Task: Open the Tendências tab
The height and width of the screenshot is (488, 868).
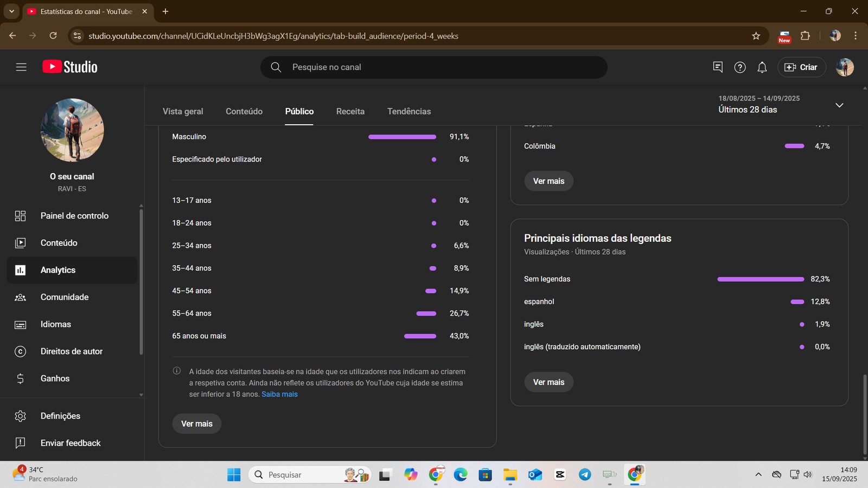Action: point(409,111)
